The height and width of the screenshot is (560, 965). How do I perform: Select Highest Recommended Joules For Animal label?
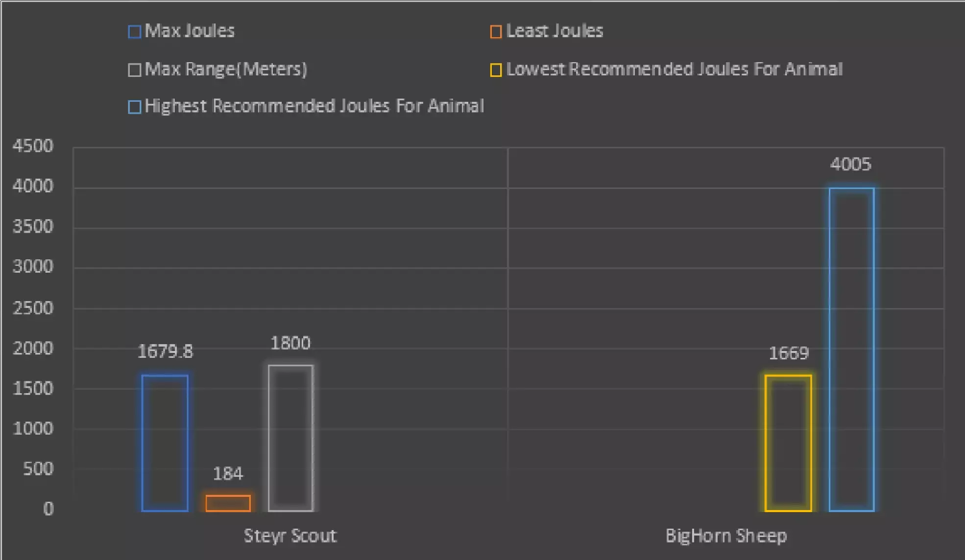[x=314, y=106]
